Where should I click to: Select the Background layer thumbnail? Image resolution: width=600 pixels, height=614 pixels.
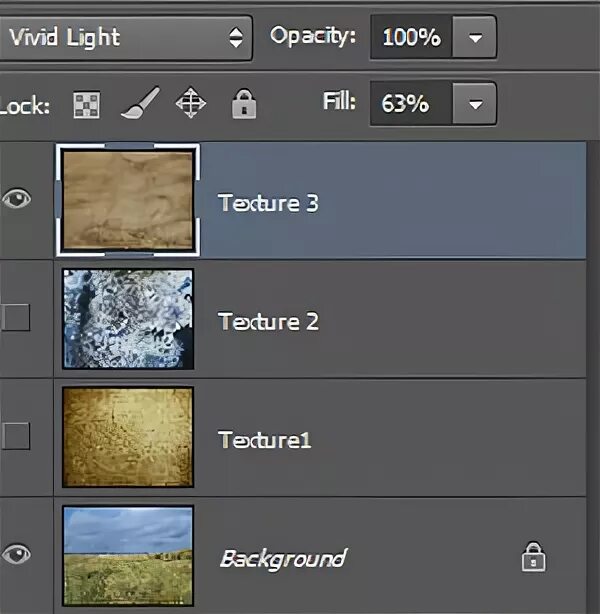127,554
